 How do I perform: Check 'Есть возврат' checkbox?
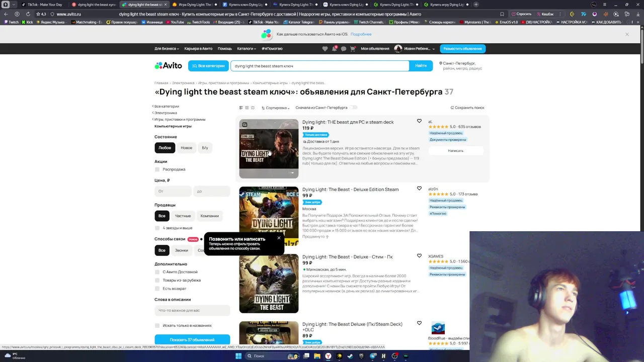pyautogui.click(x=157, y=289)
